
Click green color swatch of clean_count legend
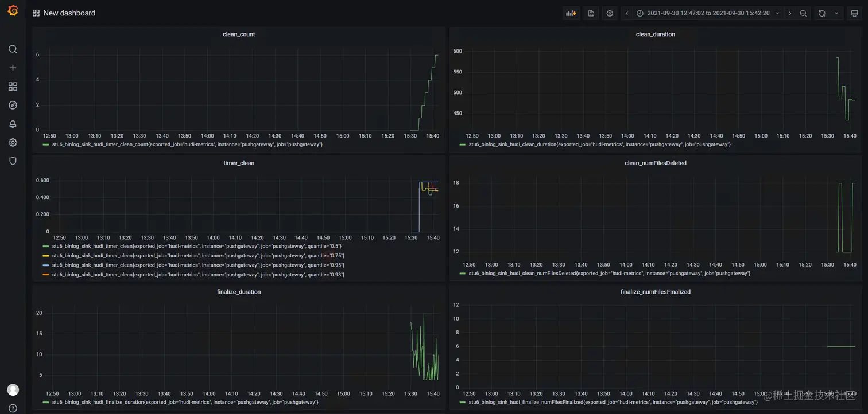pos(46,144)
